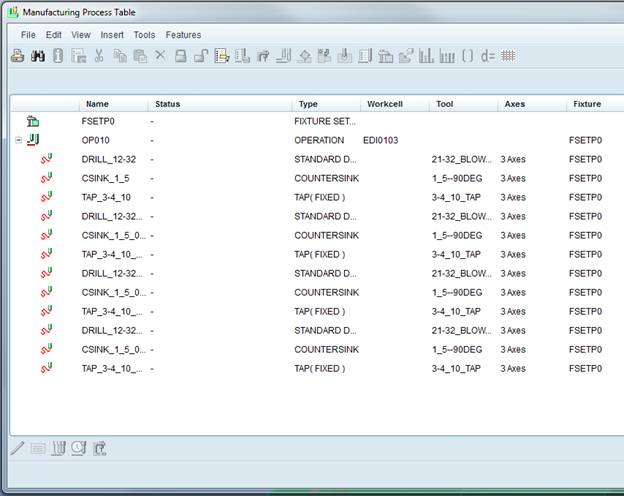
Task: Open the Tools menu
Action: coord(144,35)
